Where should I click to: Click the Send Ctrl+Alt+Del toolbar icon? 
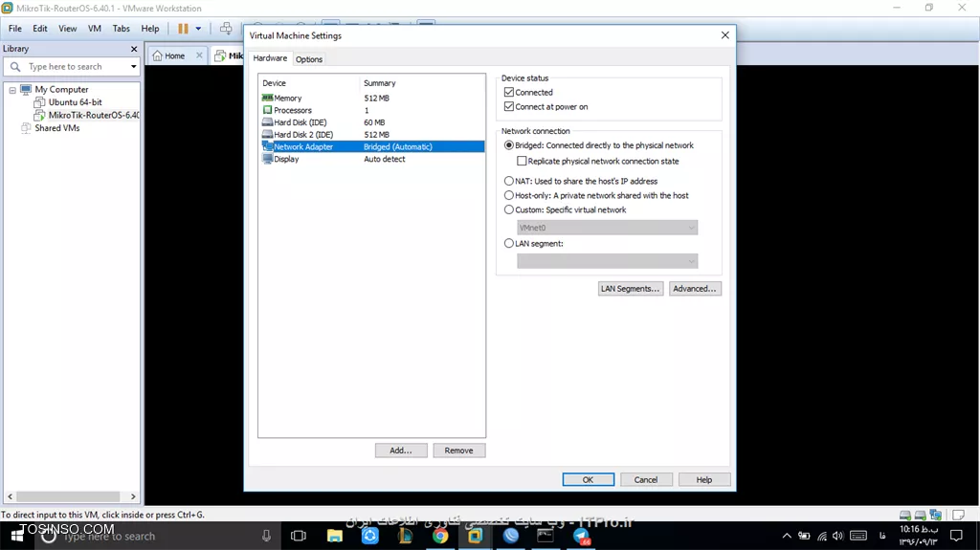(x=226, y=28)
